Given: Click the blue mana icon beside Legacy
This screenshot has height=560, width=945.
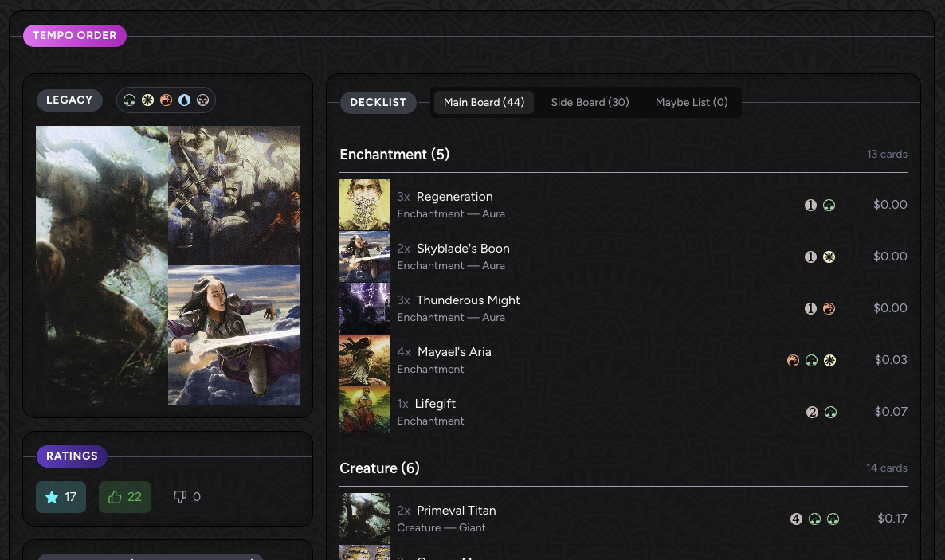Looking at the screenshot, I should tap(184, 100).
